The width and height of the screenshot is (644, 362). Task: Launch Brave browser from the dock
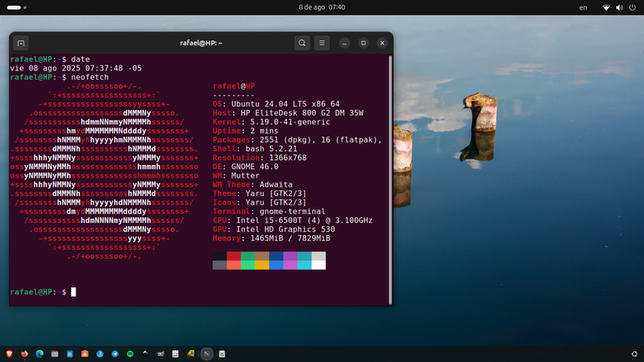[x=9, y=354]
